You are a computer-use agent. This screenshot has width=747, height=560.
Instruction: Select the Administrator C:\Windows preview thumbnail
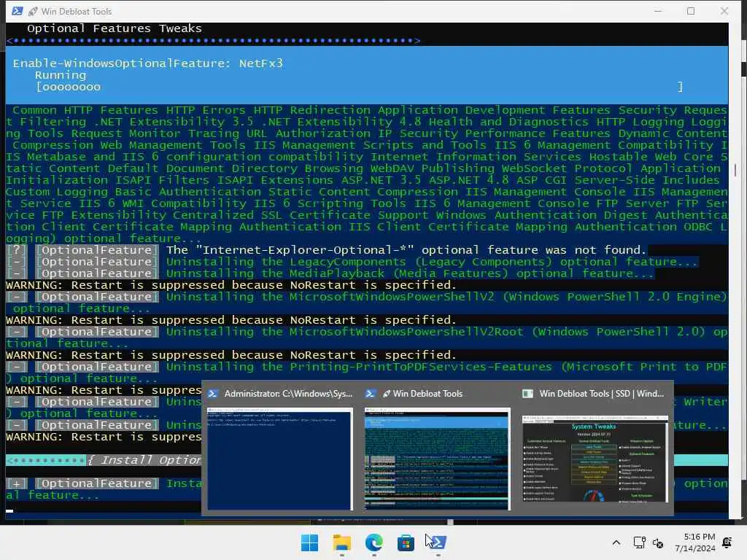point(280,459)
